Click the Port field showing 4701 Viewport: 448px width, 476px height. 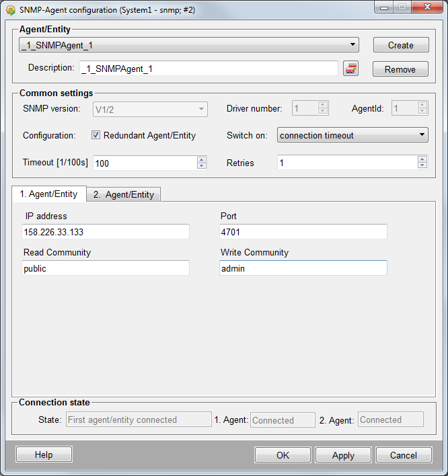(x=303, y=232)
